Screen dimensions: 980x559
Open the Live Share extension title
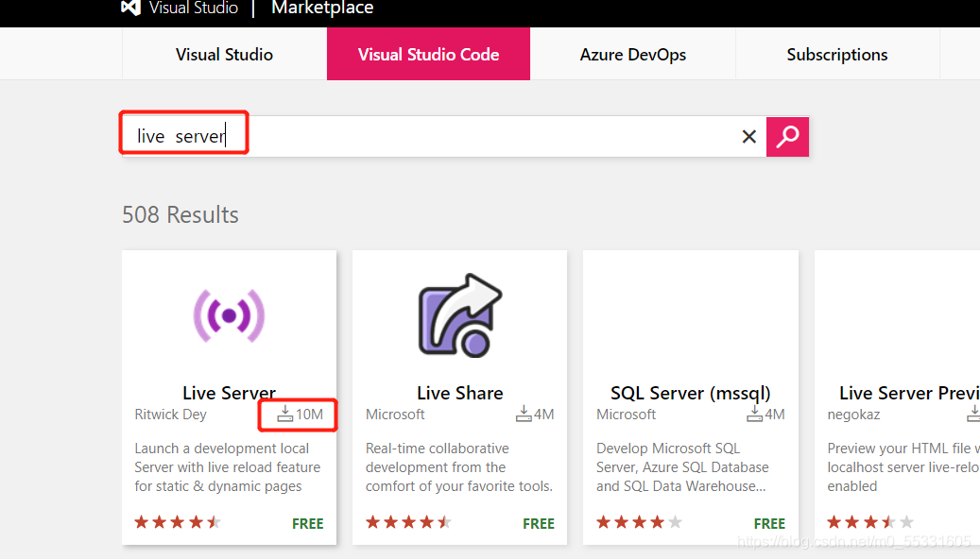point(460,393)
